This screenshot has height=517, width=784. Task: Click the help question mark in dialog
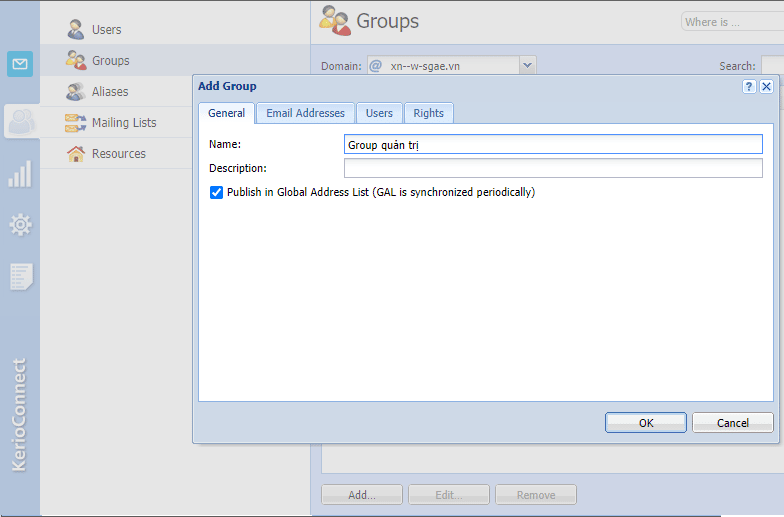pyautogui.click(x=748, y=86)
